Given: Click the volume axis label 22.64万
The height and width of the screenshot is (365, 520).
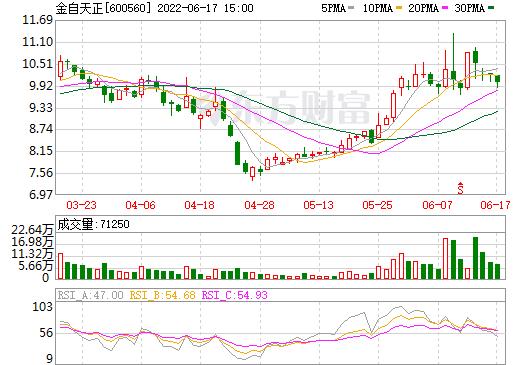Looking at the screenshot, I should [x=32, y=230].
